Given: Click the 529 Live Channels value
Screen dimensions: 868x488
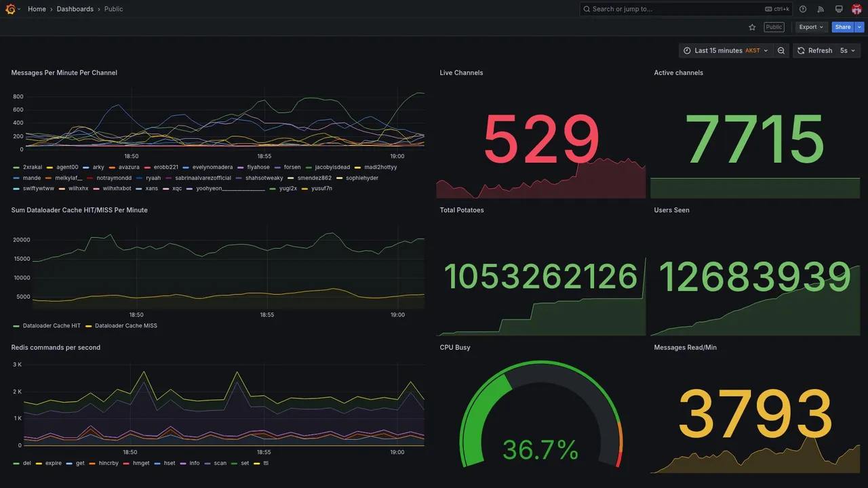Looking at the screenshot, I should click(541, 141).
